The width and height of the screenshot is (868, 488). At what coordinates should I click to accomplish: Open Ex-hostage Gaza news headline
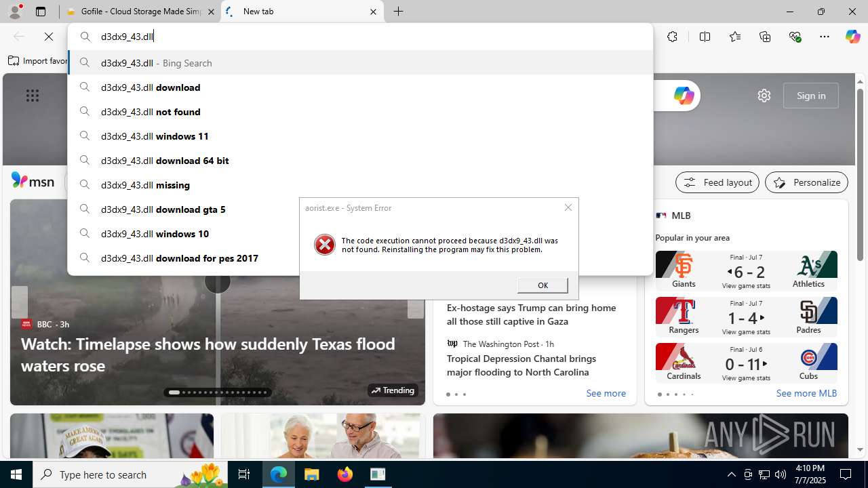coord(531,314)
